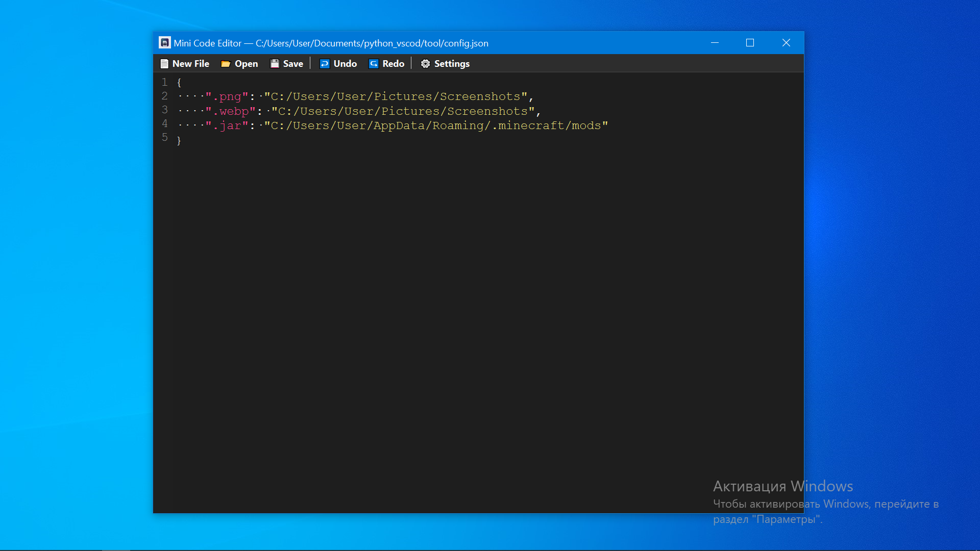The width and height of the screenshot is (980, 551).
Task: Click the .minecraft/mods path value
Action: (436, 126)
